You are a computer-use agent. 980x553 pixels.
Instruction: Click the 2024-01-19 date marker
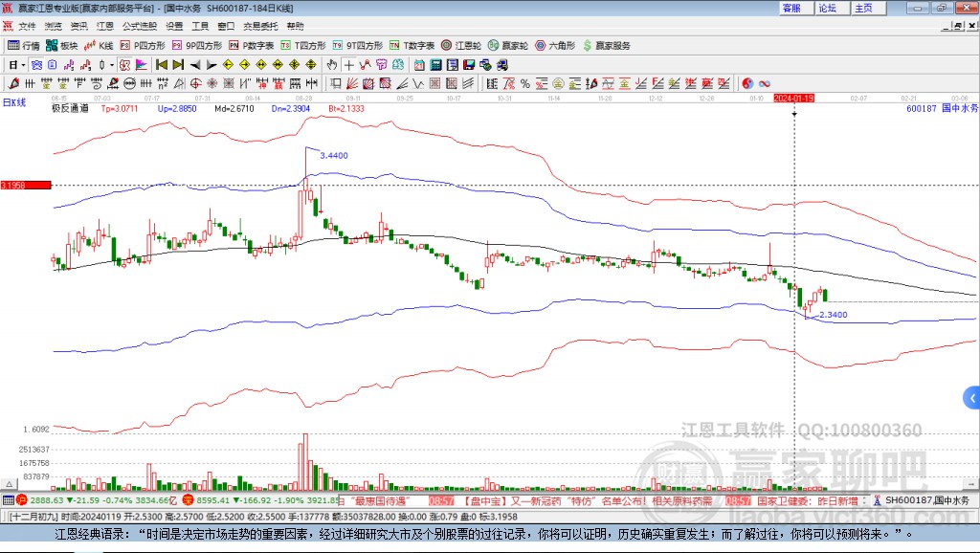tap(793, 99)
